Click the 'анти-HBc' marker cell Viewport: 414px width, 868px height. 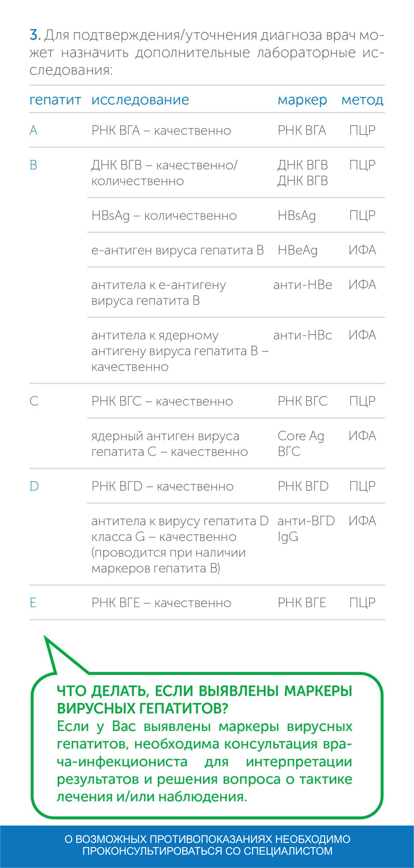coord(303,335)
